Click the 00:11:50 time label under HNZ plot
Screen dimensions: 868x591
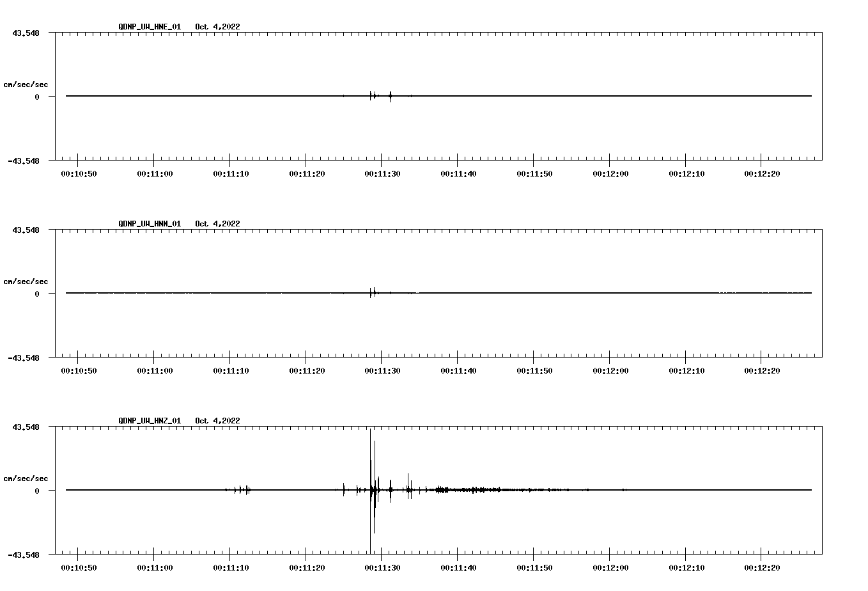coord(535,568)
